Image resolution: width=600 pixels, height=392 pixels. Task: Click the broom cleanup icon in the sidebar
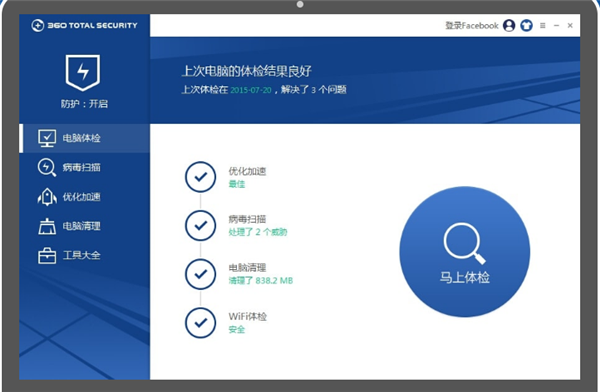pyautogui.click(x=47, y=226)
